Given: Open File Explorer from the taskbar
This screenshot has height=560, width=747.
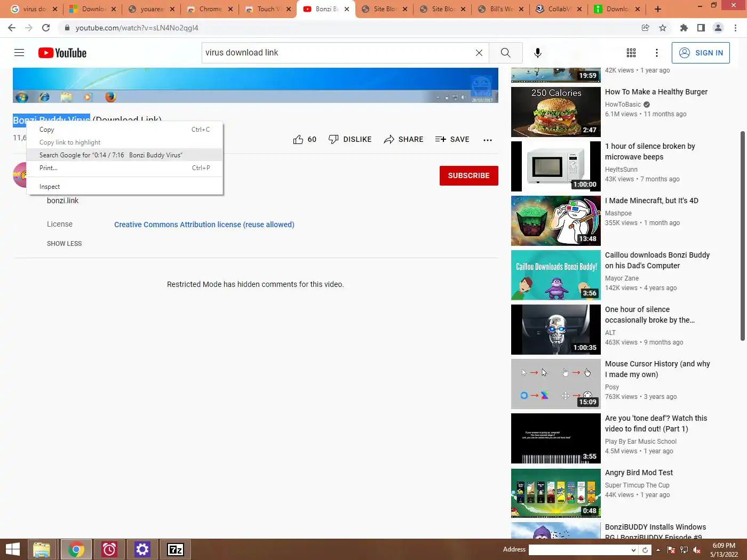Looking at the screenshot, I should point(42,549).
